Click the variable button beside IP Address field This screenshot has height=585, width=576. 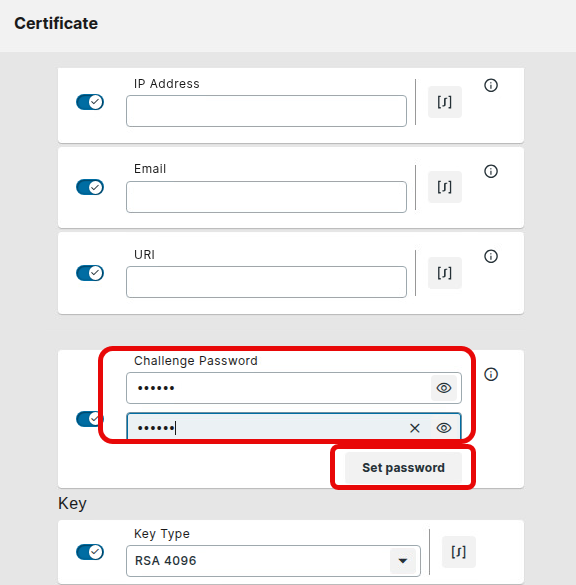click(x=445, y=102)
